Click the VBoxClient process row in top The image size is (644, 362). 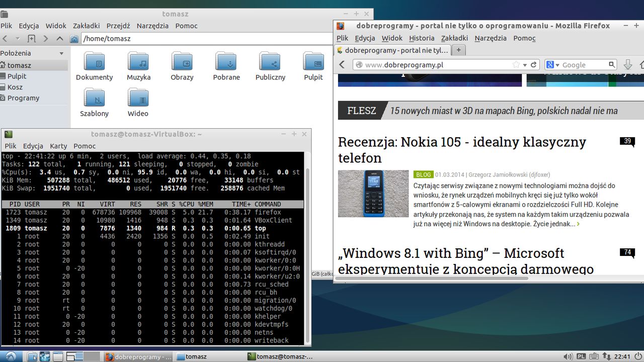152,220
